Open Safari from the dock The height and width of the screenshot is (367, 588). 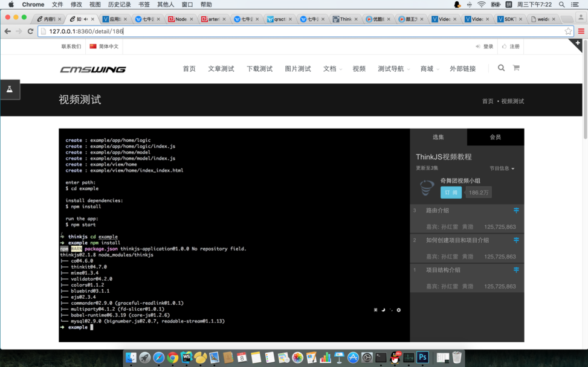click(x=158, y=357)
